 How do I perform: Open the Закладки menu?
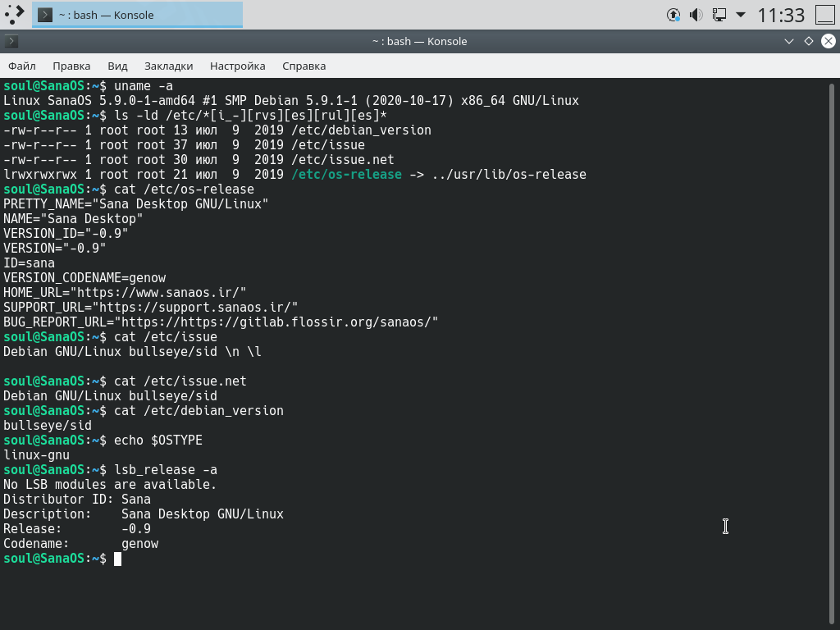tap(169, 66)
